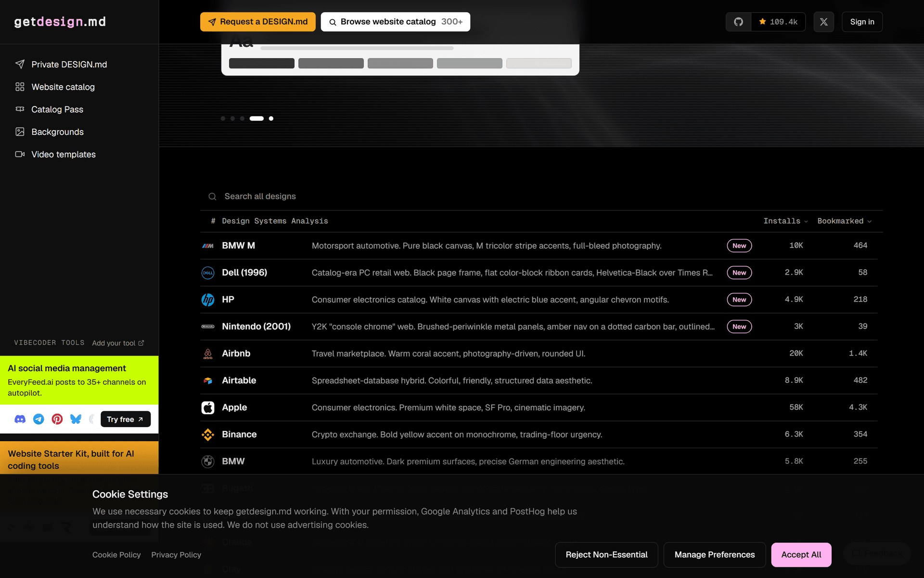This screenshot has height=578, width=924.
Task: Click Request a DESIGN.md button
Action: pyautogui.click(x=258, y=22)
